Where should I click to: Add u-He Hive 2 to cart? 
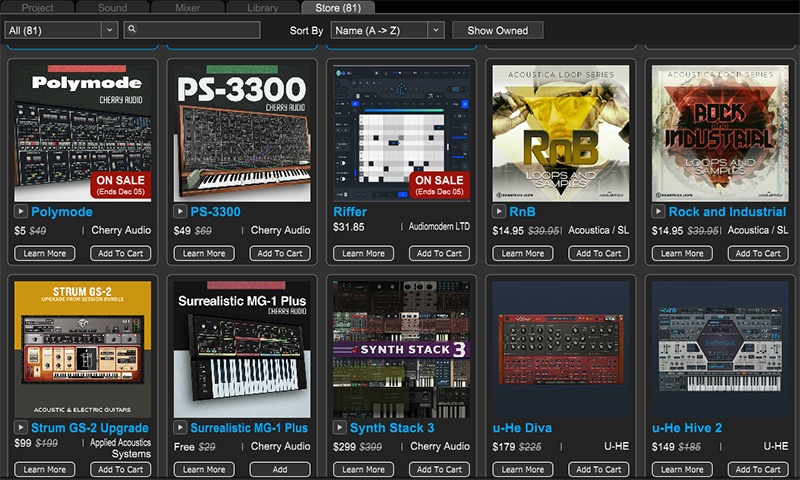[758, 469]
